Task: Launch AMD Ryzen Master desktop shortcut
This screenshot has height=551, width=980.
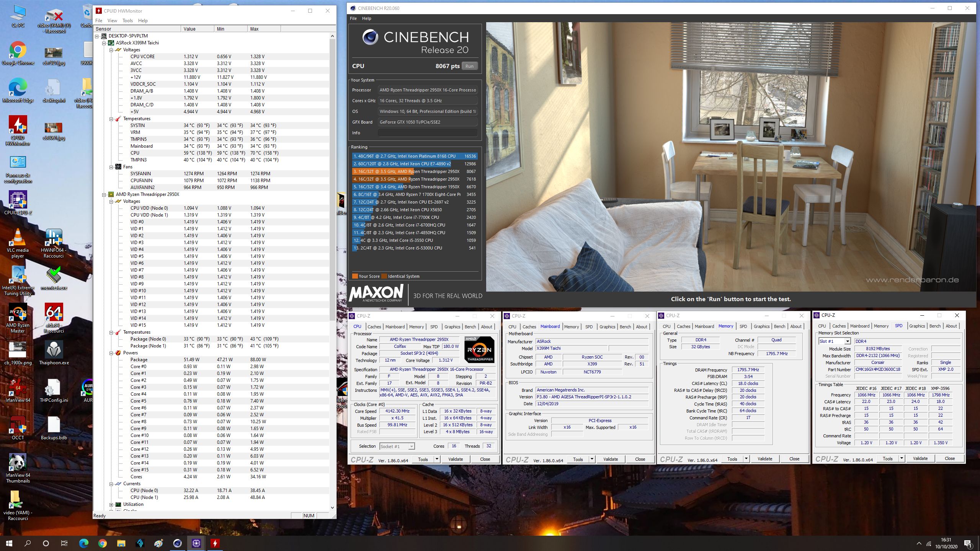Action: tap(18, 318)
